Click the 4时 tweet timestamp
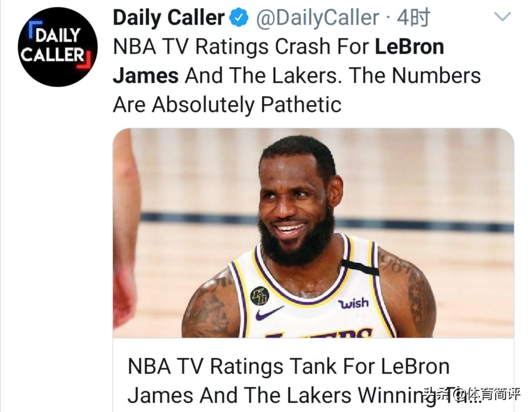 [413, 18]
